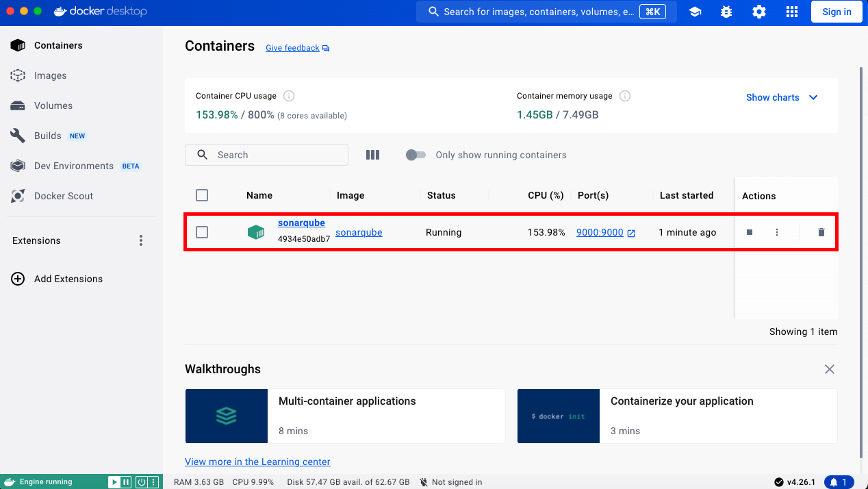This screenshot has width=868, height=489.
Task: Sort by Last started column header
Action: tap(687, 195)
